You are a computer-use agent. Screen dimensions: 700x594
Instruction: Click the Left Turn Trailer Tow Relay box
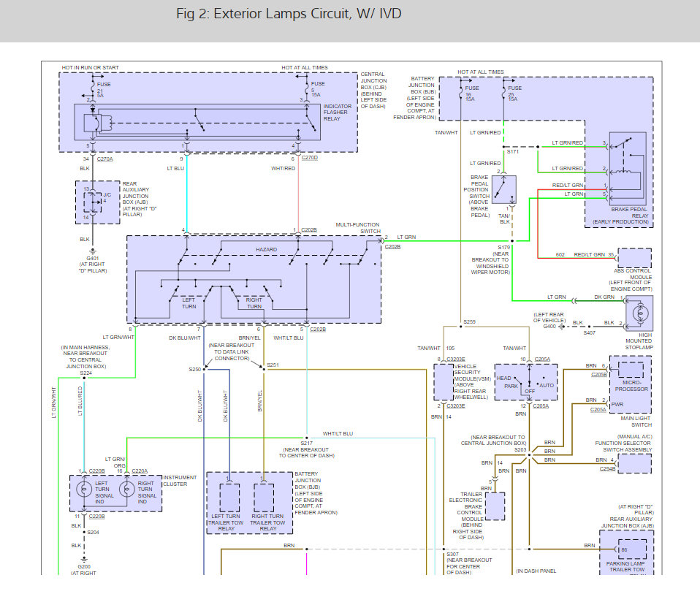[229, 498]
